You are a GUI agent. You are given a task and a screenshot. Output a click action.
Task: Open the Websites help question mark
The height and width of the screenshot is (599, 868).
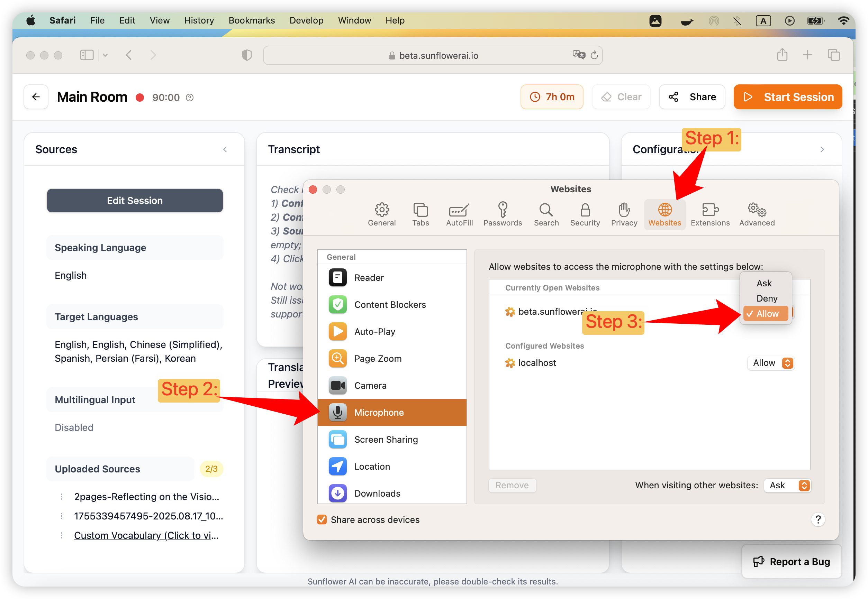click(x=818, y=519)
